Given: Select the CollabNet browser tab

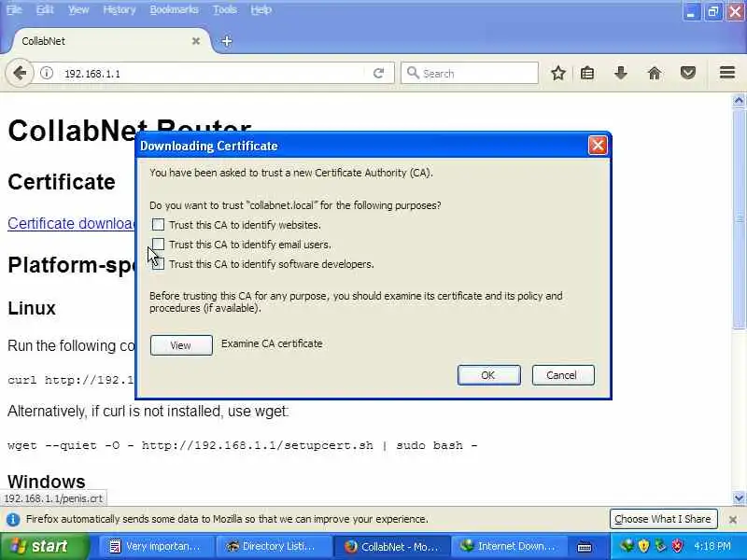Looking at the screenshot, I should point(109,41).
